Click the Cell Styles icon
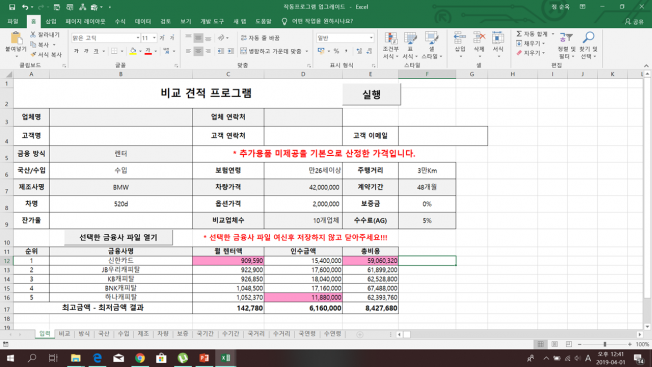The height and width of the screenshot is (367, 652). pos(431,39)
